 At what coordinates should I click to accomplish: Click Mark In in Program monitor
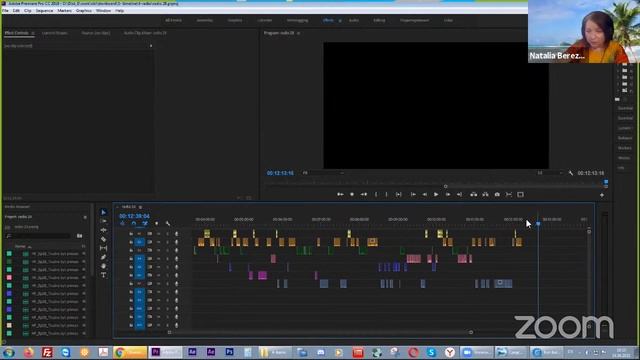coord(376,195)
